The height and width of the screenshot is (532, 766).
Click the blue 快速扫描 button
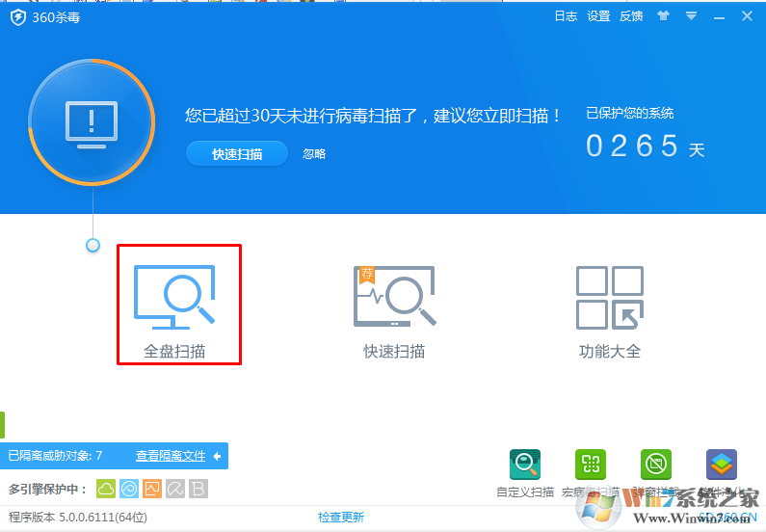point(237,154)
